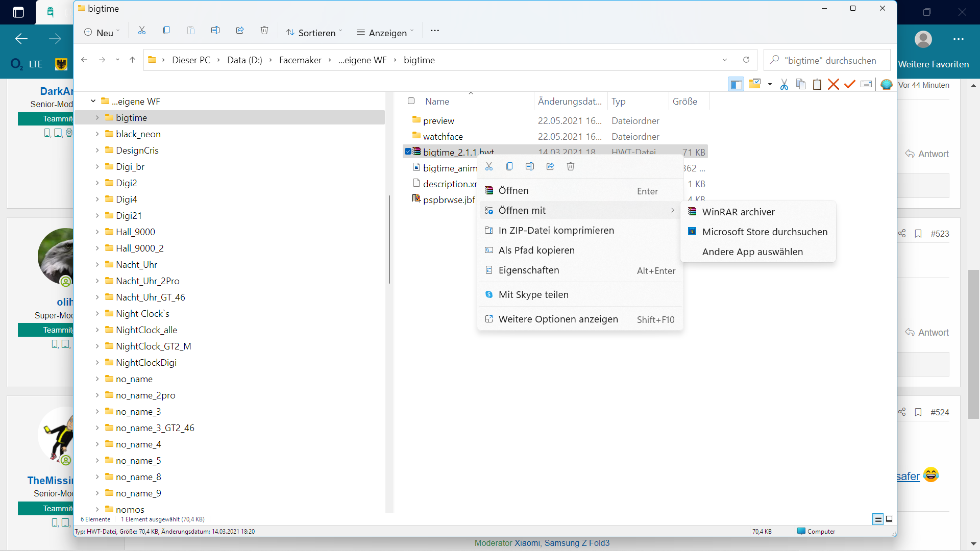Click the "bigtime" durchsuchen search field

827,60
